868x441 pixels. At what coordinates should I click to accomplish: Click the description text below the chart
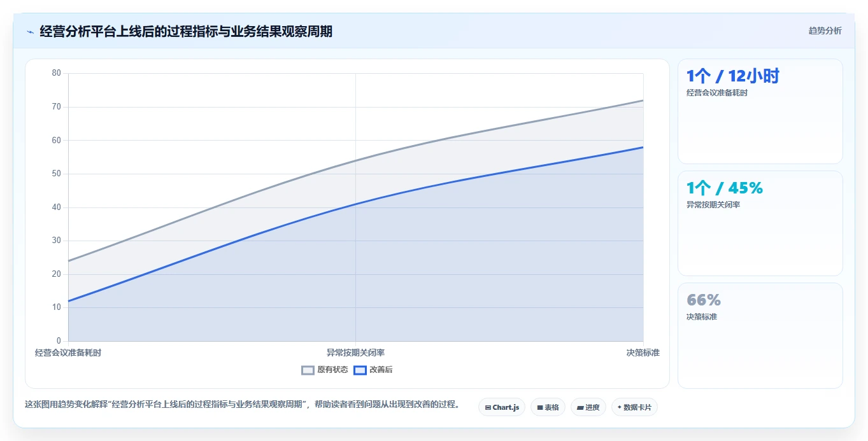243,405
